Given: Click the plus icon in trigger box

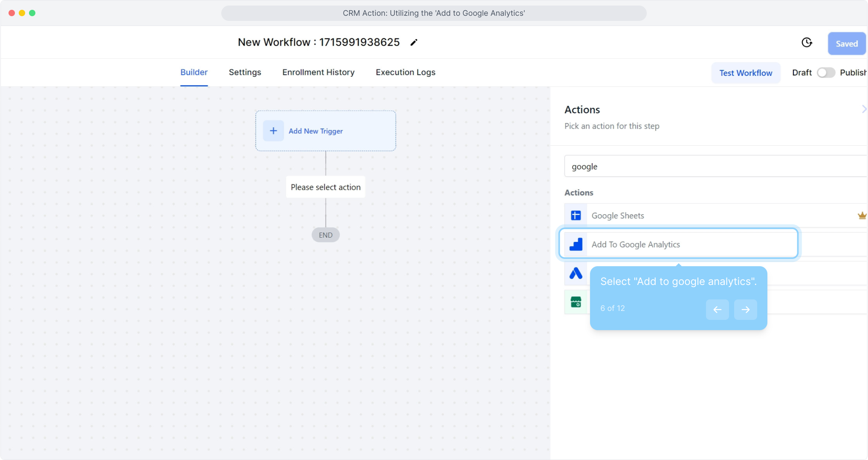Looking at the screenshot, I should (273, 131).
